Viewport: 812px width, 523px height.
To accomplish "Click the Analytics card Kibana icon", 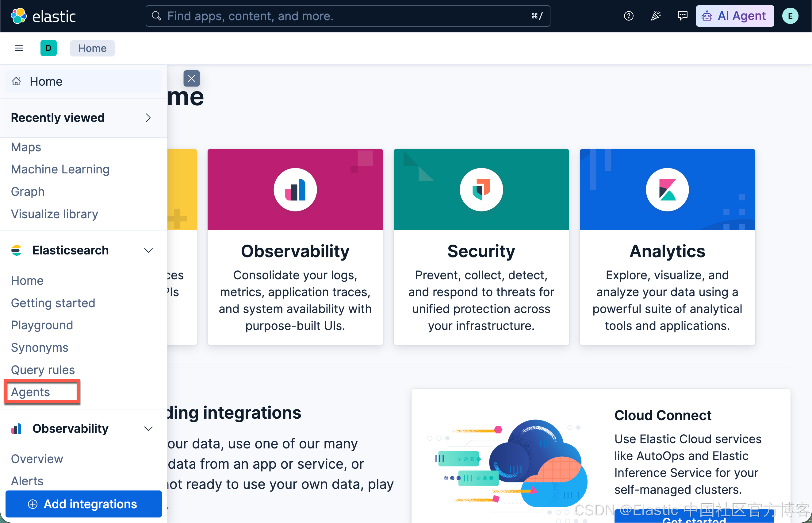I will [x=668, y=189].
